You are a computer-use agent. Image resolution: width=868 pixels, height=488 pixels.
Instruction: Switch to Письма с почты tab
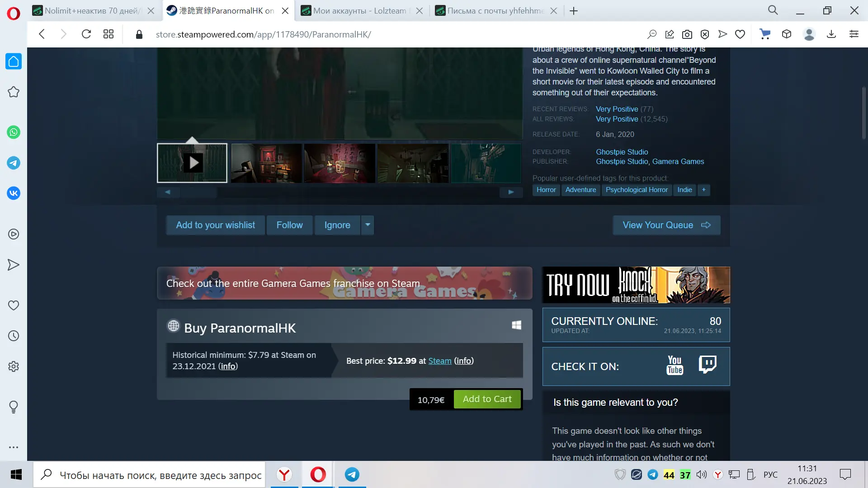(496, 11)
